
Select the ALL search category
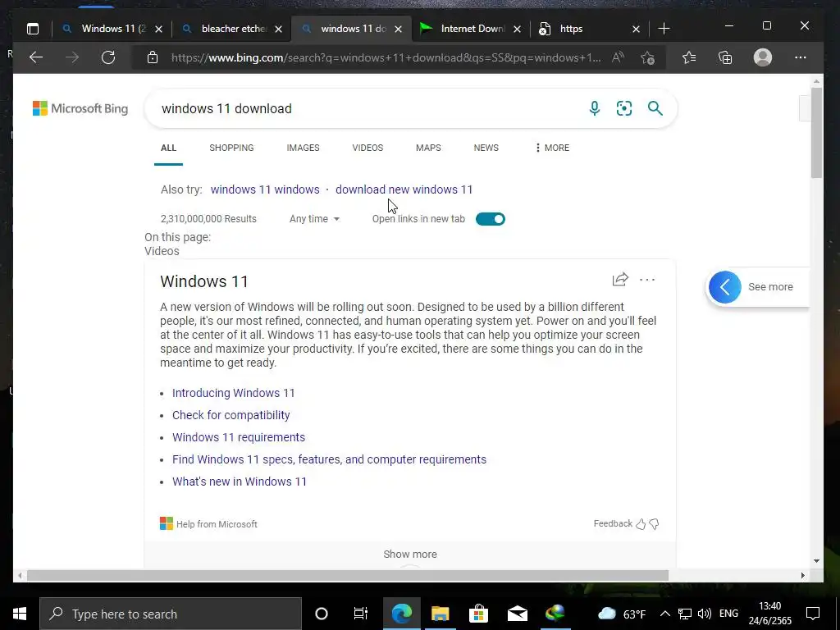point(168,148)
